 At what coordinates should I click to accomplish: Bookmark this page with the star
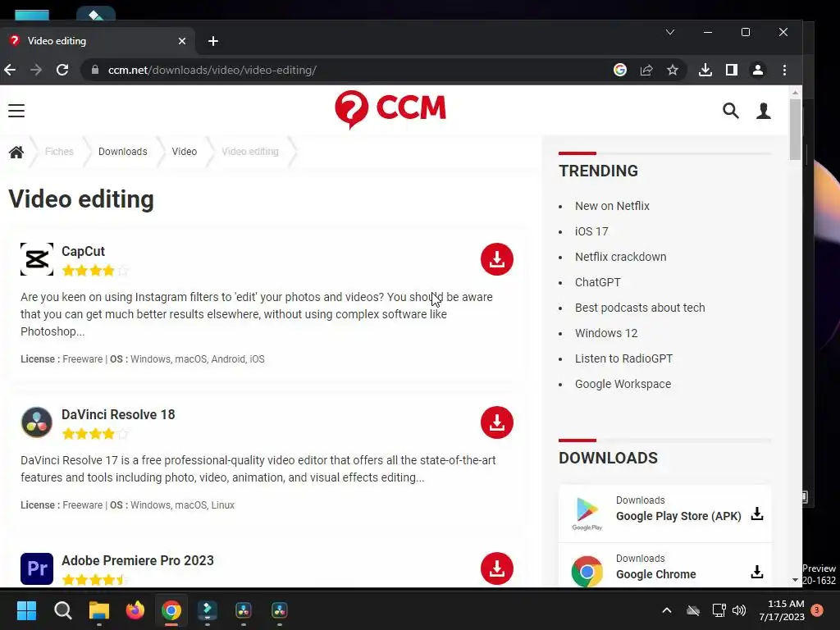point(673,70)
